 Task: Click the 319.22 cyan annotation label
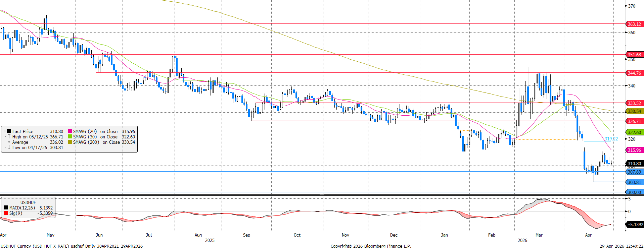point(611,139)
